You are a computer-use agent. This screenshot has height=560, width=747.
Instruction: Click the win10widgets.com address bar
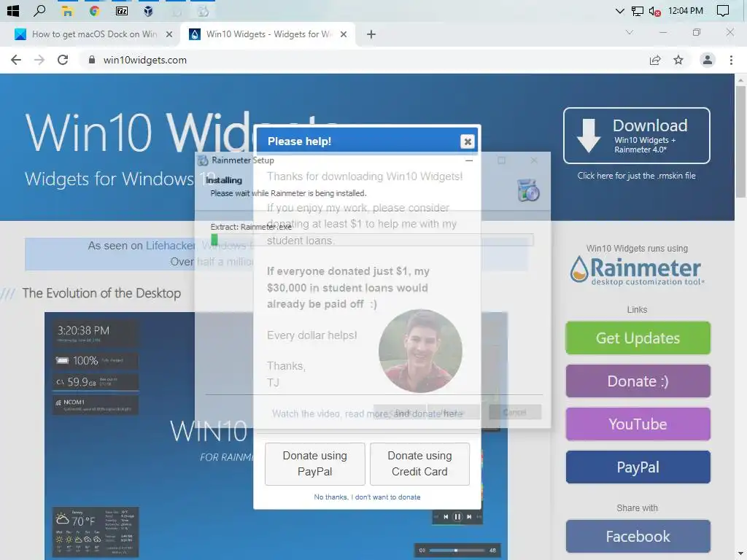(x=145, y=60)
